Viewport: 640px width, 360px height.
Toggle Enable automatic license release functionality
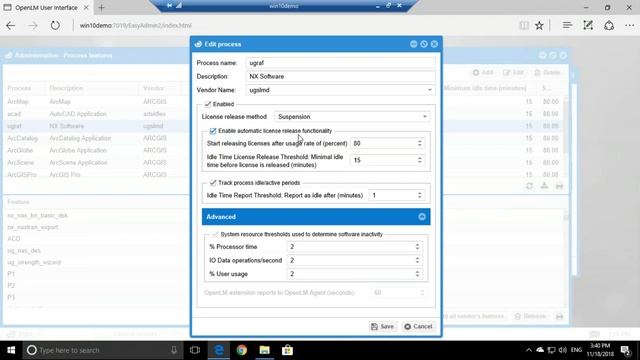[213, 131]
